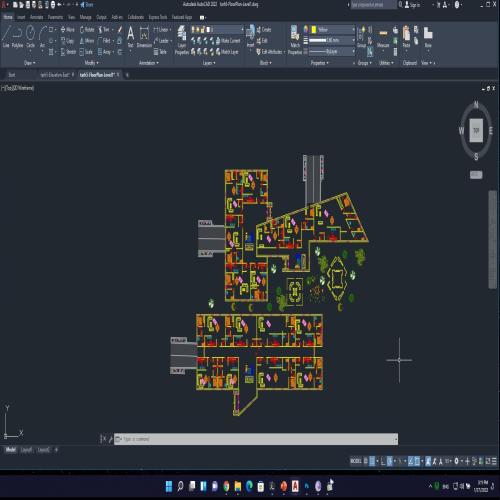Click Make Current layer button
The image size is (500, 500).
point(228,41)
